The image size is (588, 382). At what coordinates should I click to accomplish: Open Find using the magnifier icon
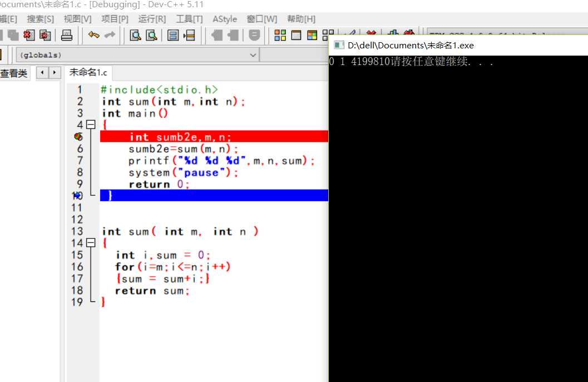135,35
